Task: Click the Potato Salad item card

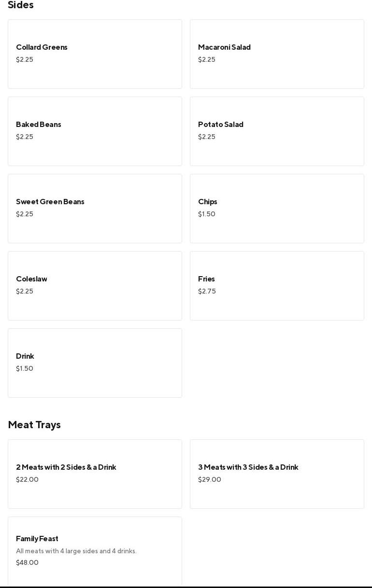Action: 277,131
